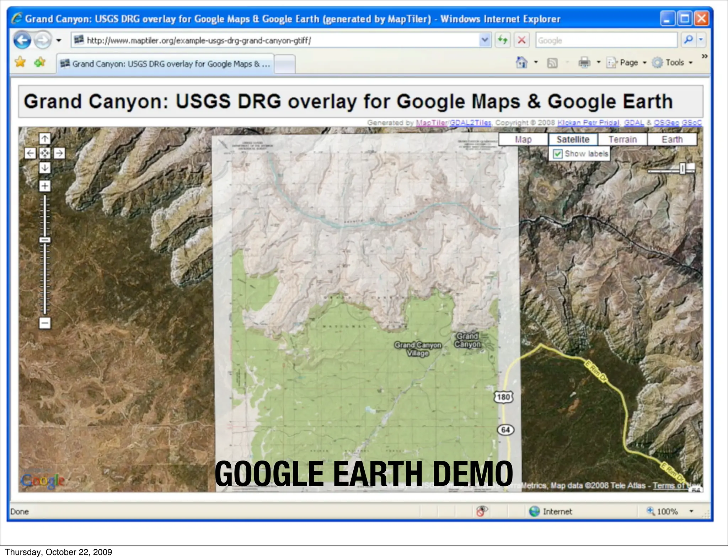Switch to Earth view
This screenshot has width=728, height=560.
(672, 139)
